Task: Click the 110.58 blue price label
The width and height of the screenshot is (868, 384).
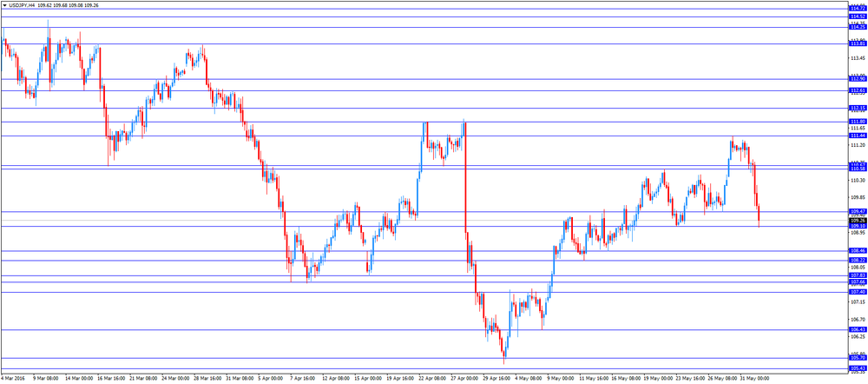Action: click(x=858, y=169)
